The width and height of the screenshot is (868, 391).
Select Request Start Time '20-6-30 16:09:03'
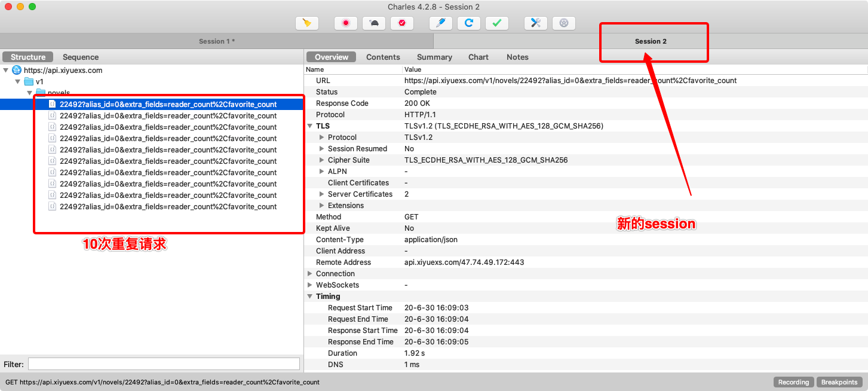pyautogui.click(x=437, y=308)
